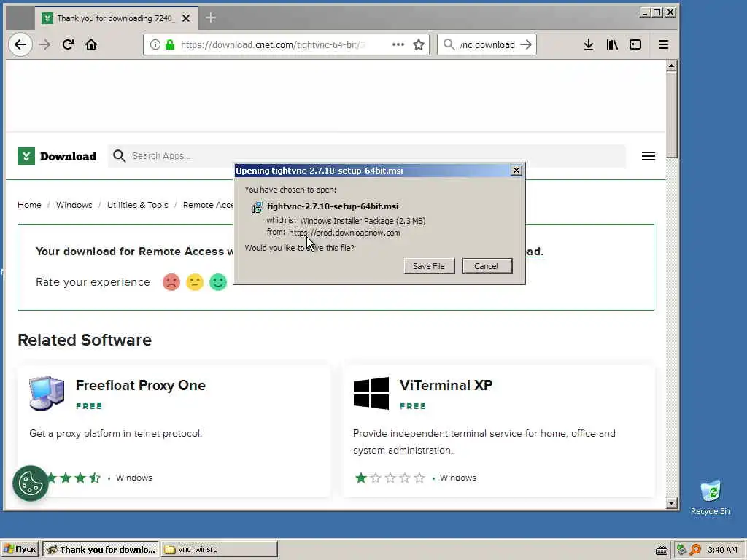Open the Windows breadcrumb link
The width and height of the screenshot is (747, 560).
coord(74,205)
